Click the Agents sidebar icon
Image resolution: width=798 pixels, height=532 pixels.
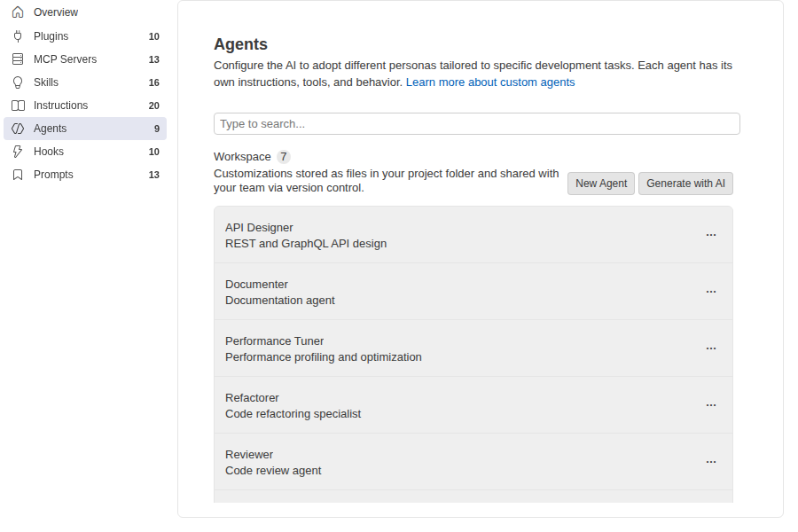tap(18, 129)
